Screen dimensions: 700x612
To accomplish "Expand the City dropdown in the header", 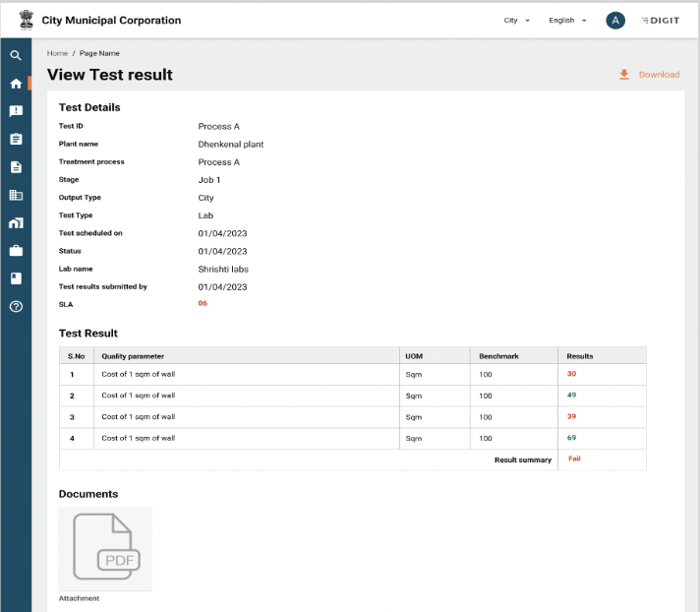I will click(517, 21).
